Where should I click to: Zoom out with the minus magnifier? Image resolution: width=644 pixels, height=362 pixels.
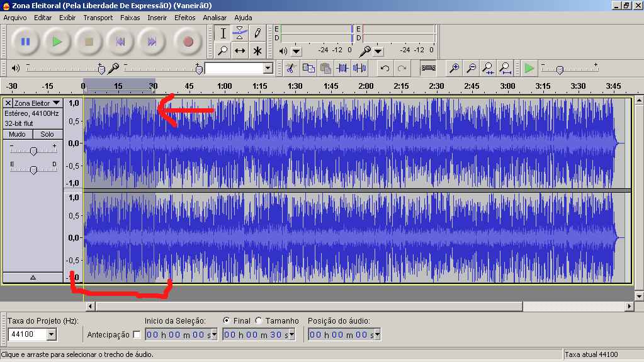(472, 68)
